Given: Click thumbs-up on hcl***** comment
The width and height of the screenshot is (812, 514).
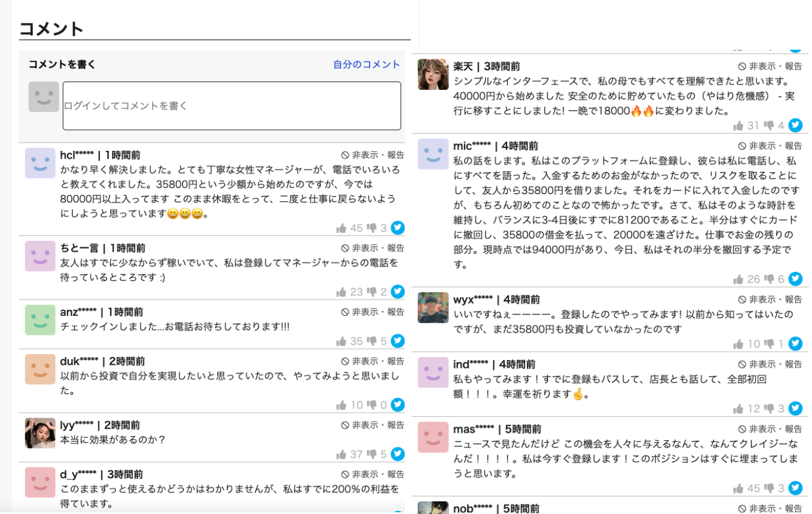Looking at the screenshot, I should coord(342,228).
